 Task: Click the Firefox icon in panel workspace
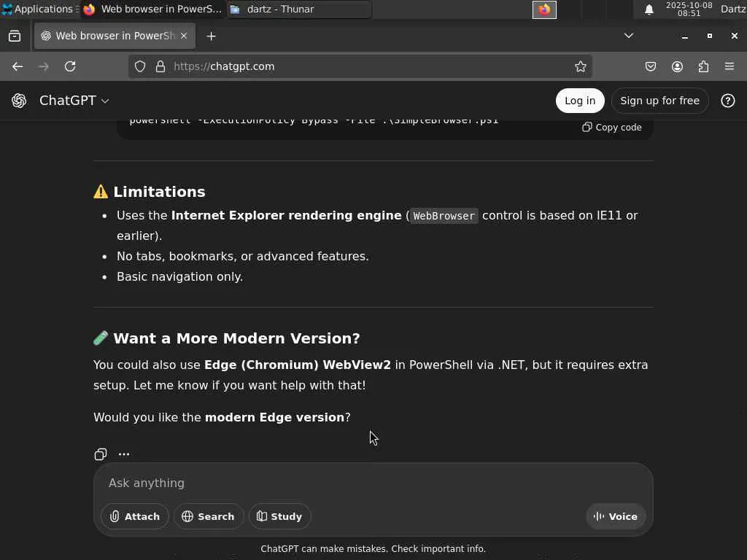point(544,9)
